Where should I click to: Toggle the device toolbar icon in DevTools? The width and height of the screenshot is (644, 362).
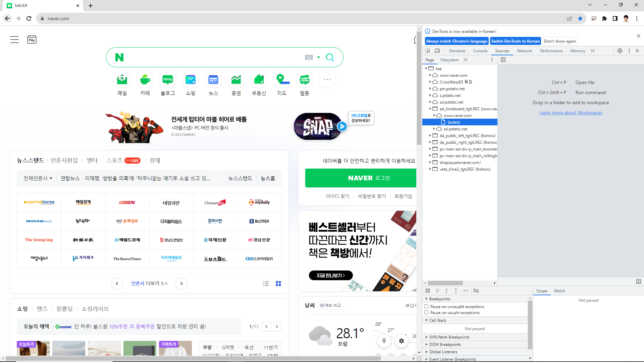(x=437, y=51)
